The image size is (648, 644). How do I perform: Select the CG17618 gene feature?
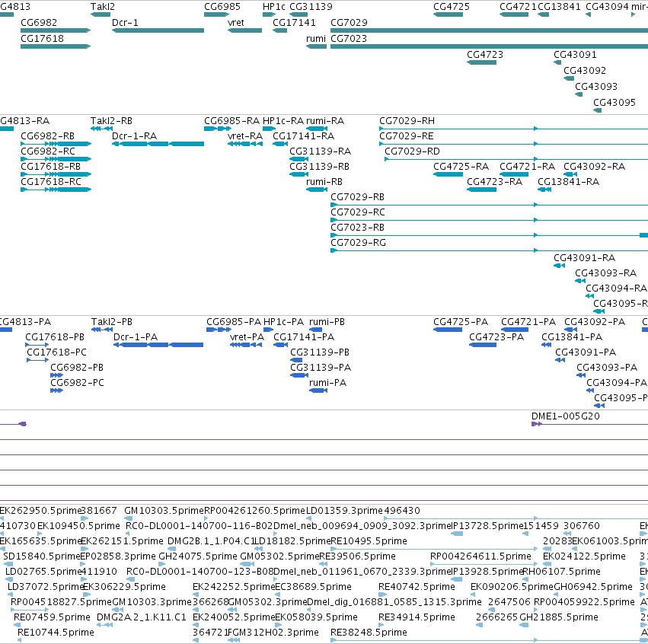[56, 46]
